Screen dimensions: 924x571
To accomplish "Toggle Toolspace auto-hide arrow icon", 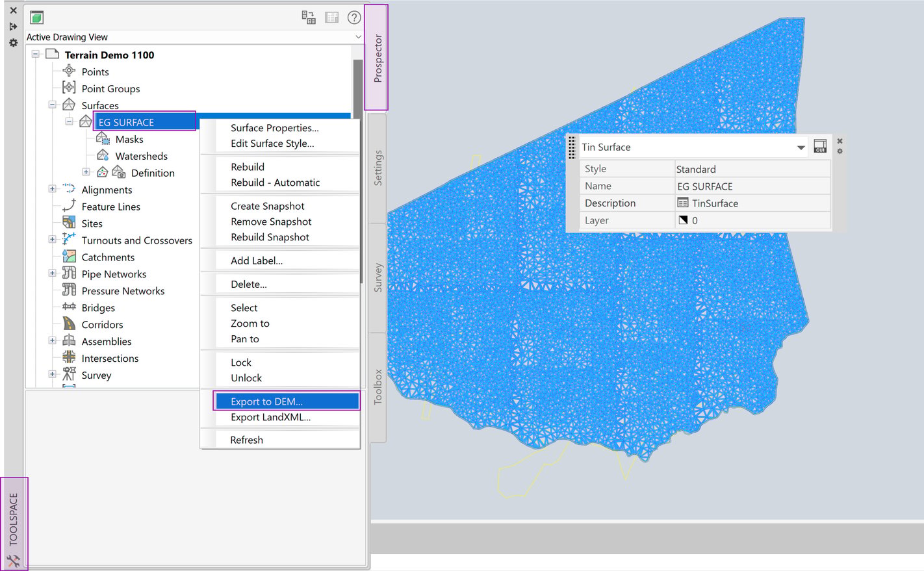I will point(13,27).
